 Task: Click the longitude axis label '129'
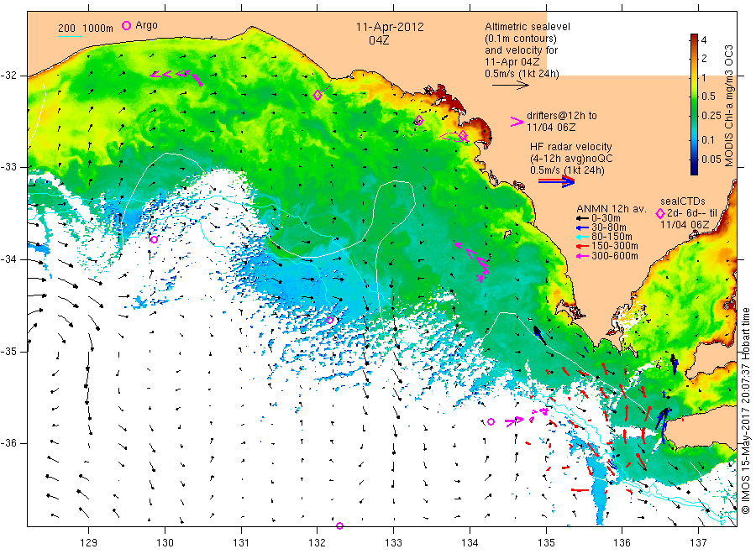click(89, 543)
